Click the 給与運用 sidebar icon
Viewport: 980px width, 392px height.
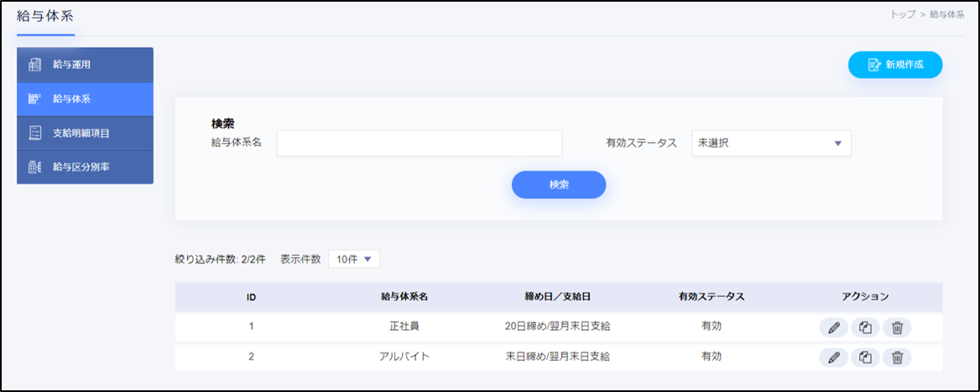(35, 65)
